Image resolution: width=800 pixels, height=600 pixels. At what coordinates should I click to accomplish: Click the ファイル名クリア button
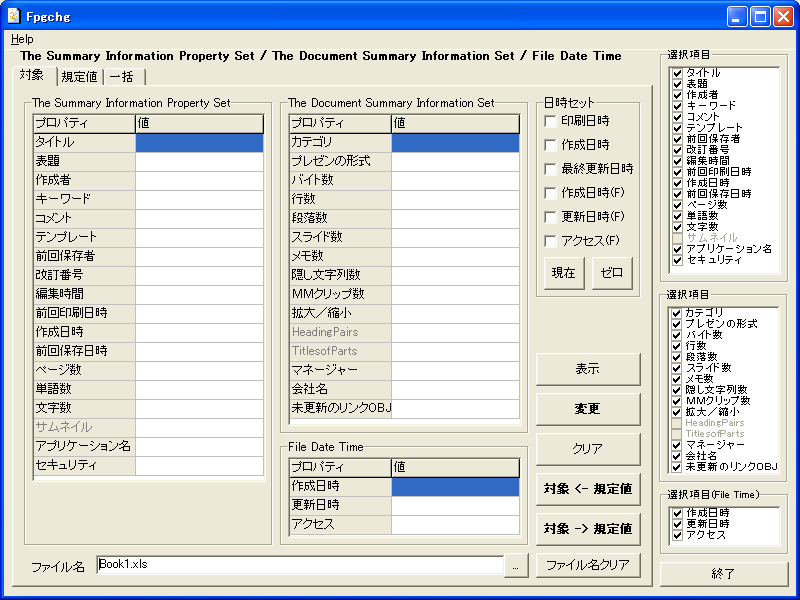click(x=588, y=565)
